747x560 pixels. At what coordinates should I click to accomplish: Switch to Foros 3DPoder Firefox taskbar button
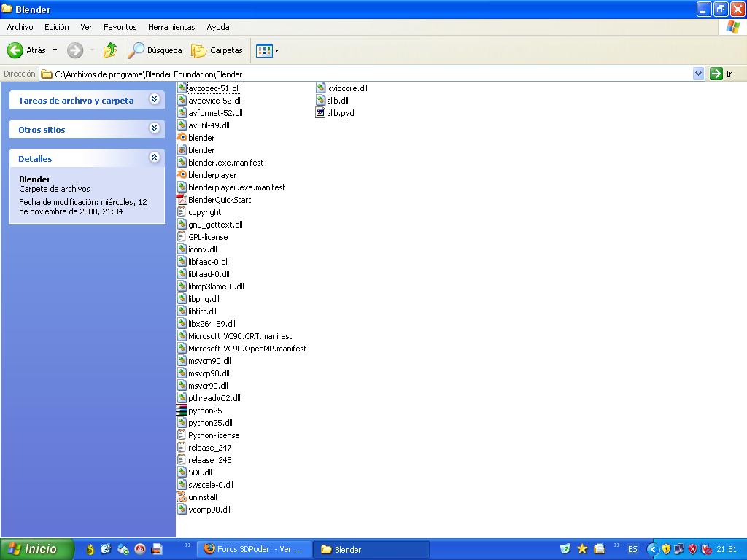(255, 549)
